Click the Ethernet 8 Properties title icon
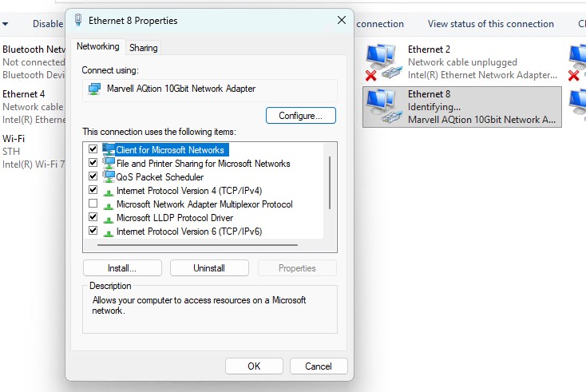Viewport: 586px width, 392px height. (78, 20)
